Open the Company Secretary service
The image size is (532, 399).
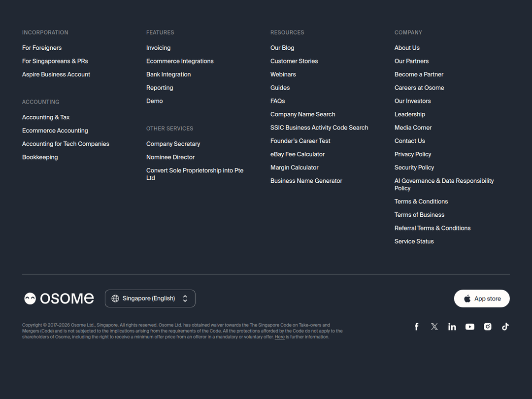coord(173,144)
